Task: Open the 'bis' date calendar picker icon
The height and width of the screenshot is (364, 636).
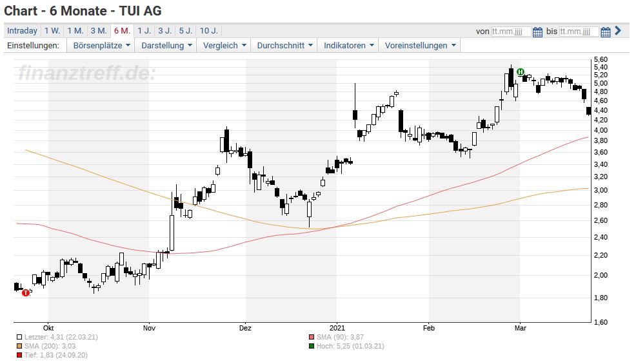Action: coord(606,32)
